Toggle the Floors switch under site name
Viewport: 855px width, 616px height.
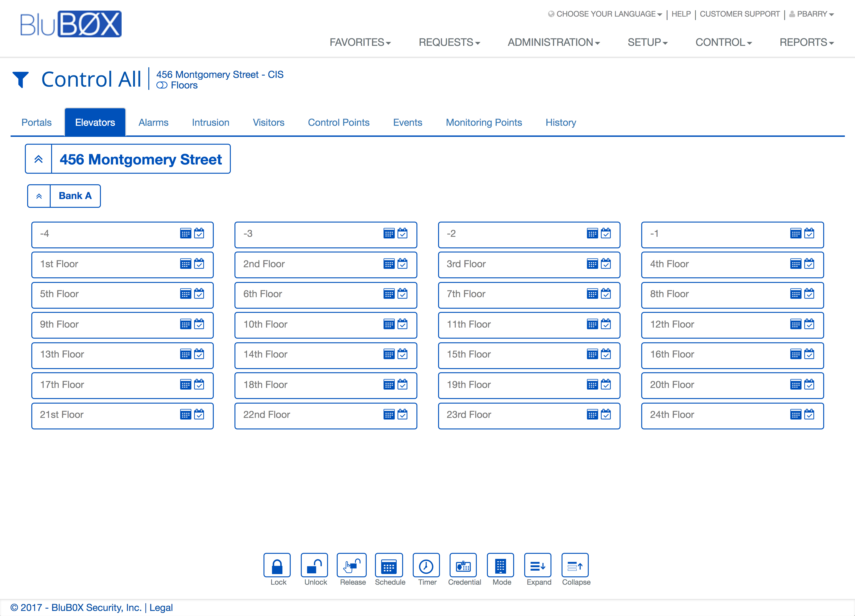(162, 85)
